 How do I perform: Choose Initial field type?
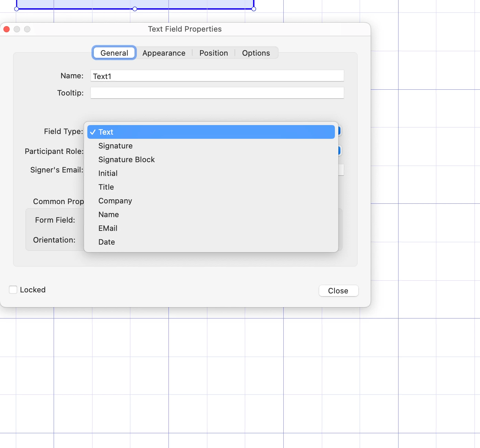211,173
